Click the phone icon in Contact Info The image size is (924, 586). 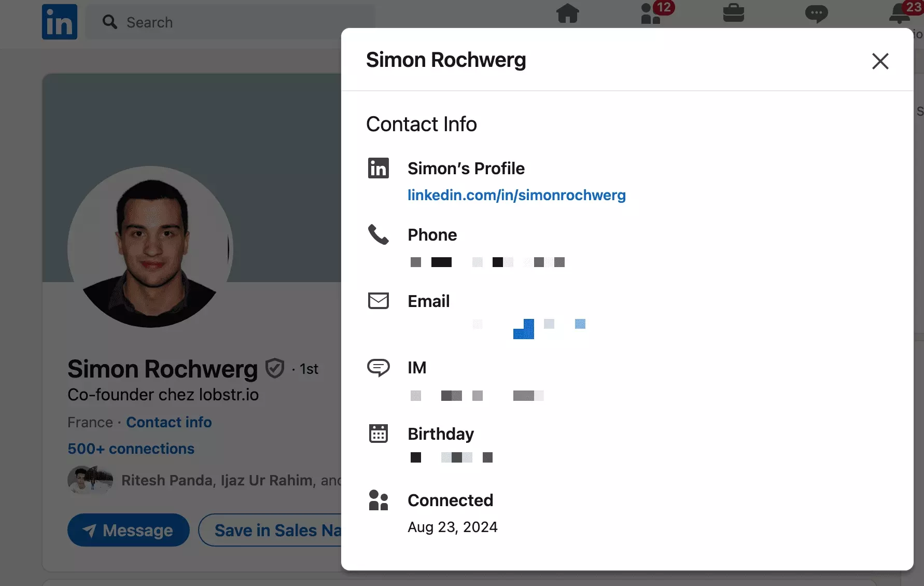pos(379,235)
